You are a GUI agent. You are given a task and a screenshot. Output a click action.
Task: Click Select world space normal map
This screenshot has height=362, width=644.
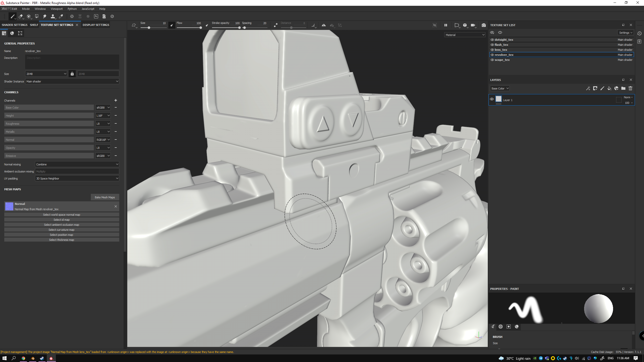tap(62, 215)
